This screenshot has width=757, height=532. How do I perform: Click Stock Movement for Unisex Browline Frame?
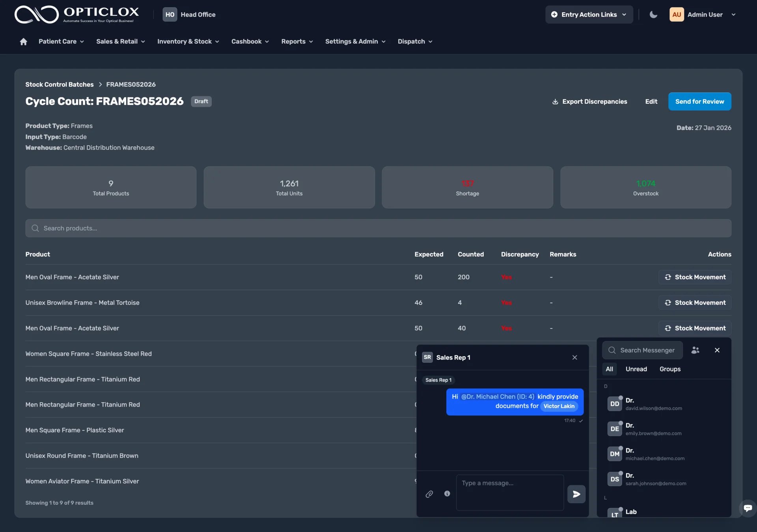pyautogui.click(x=695, y=302)
